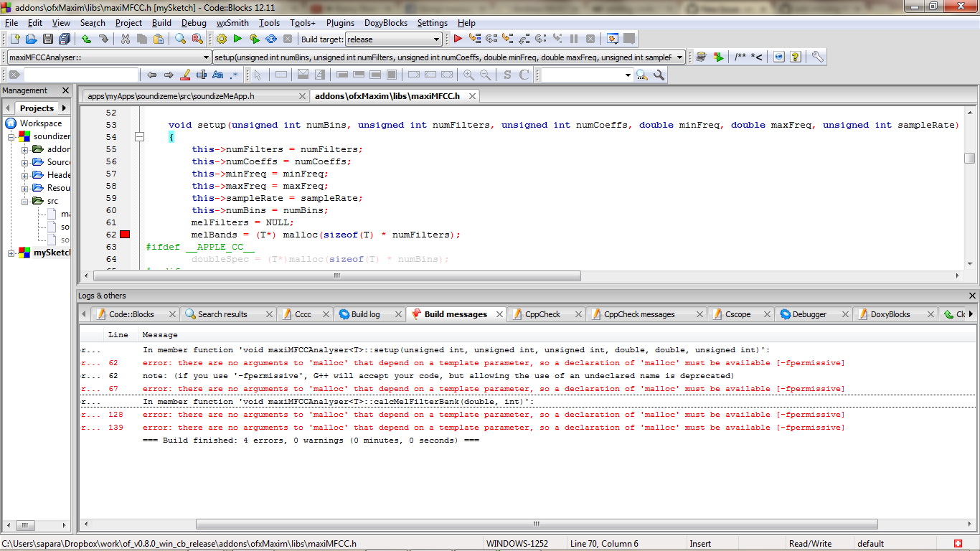Open the Debug menu
This screenshot has height=551, width=980.
[x=194, y=23]
